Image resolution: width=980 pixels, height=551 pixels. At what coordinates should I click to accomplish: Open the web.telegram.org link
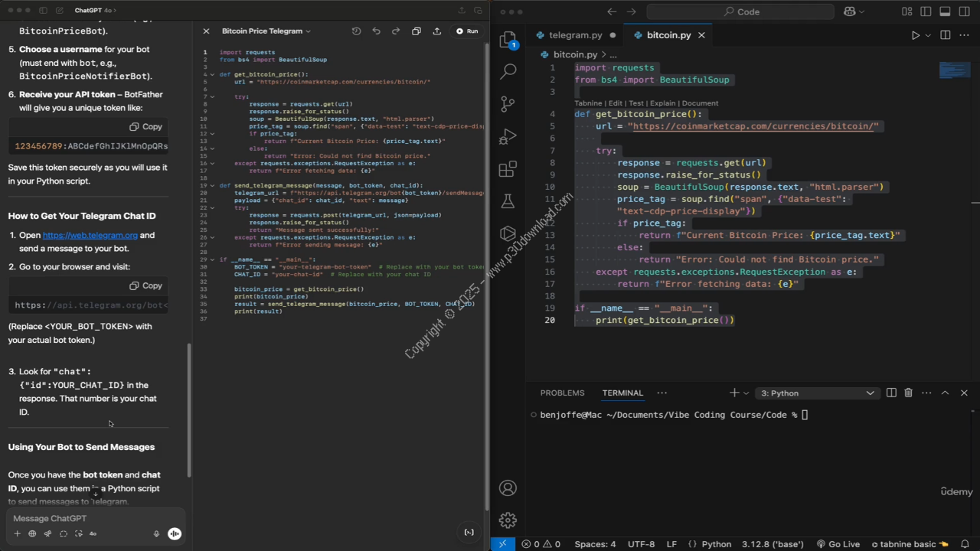click(90, 235)
